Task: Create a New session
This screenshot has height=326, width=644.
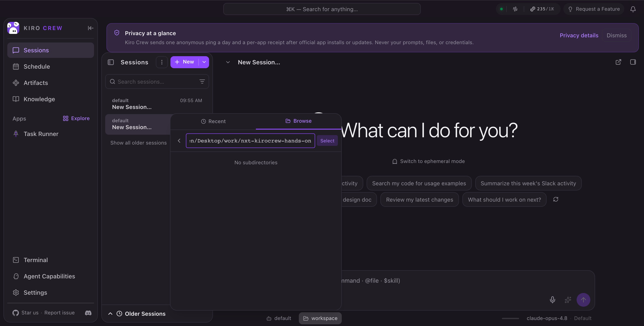Action: click(184, 62)
